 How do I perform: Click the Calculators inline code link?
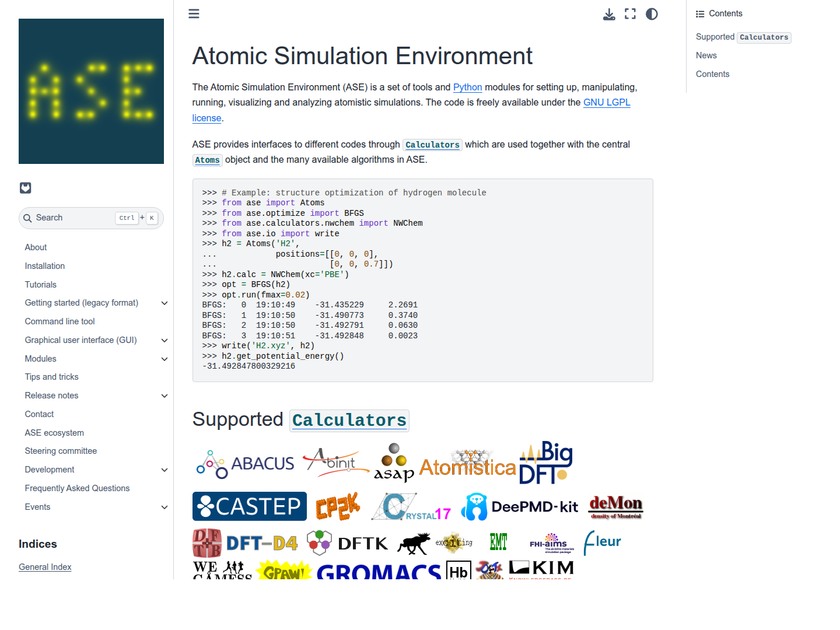[433, 145]
